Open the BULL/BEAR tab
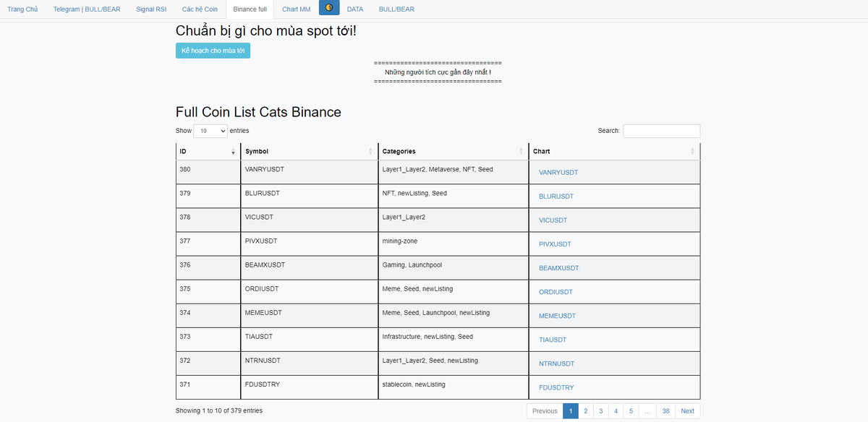 396,9
